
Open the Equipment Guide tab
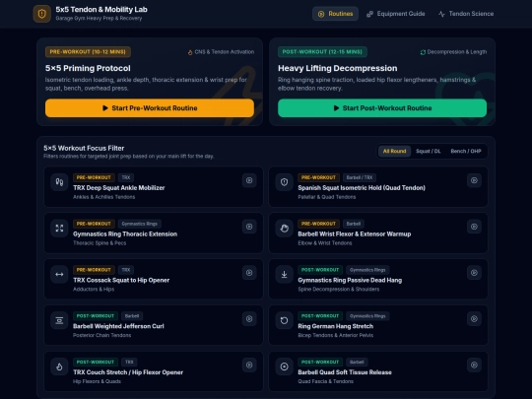(x=396, y=14)
